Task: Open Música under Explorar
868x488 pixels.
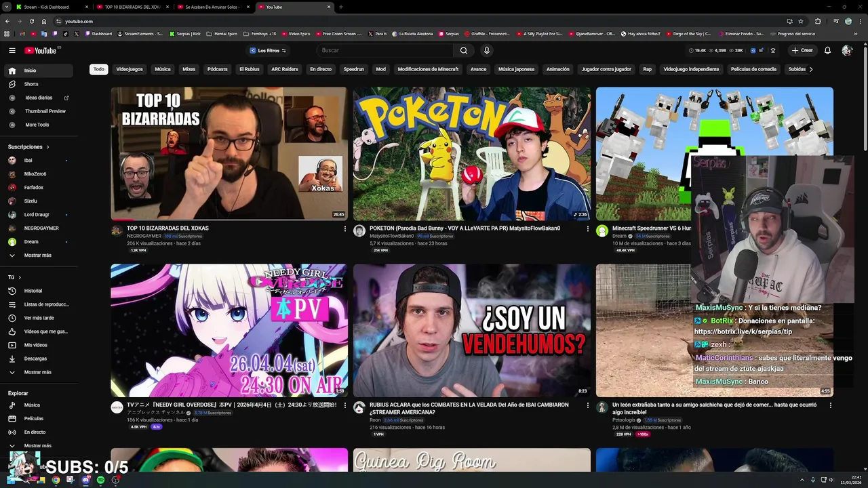Action: [x=38, y=405]
